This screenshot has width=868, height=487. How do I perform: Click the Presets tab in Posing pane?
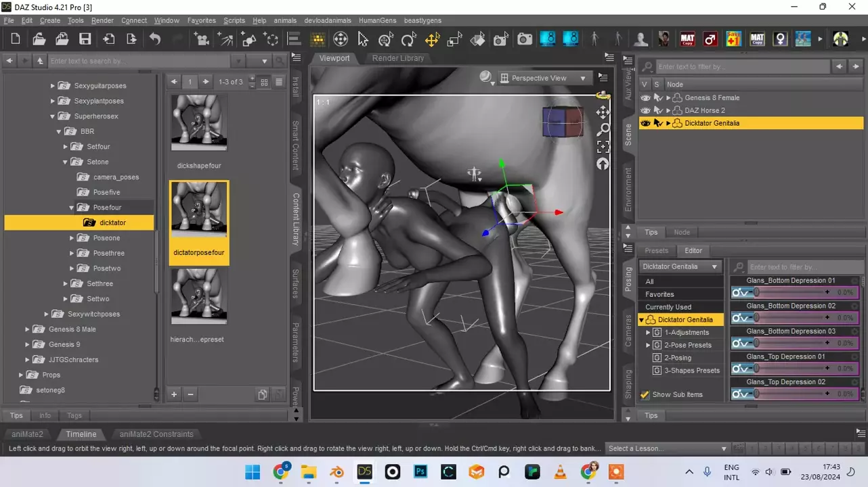click(656, 250)
